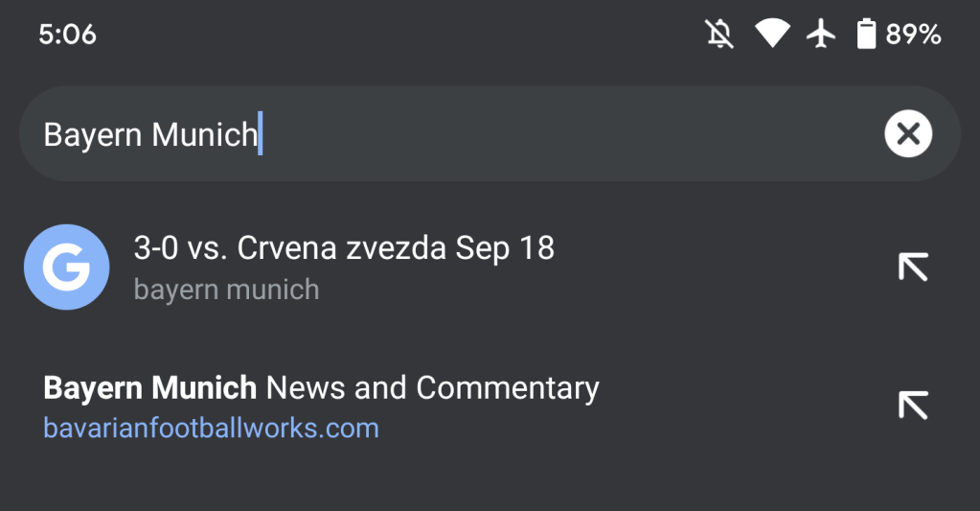Clear the search text with X button
The width and height of the screenshot is (980, 511).
click(907, 134)
